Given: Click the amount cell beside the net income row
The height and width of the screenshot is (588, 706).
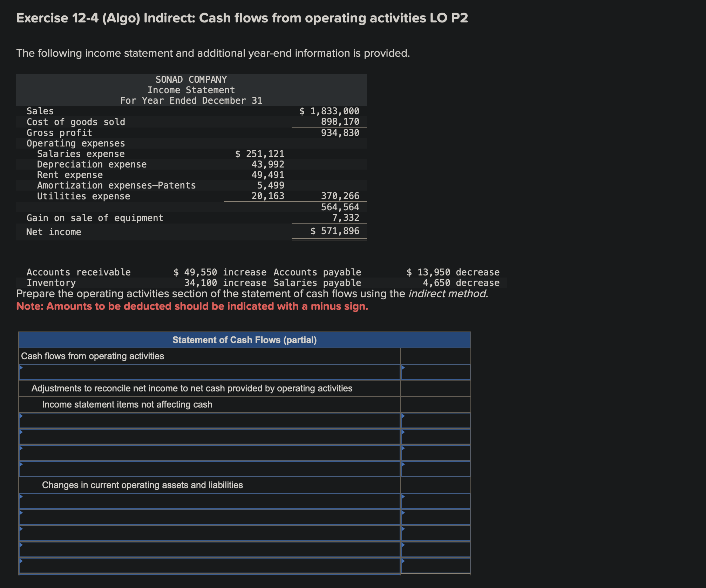Looking at the screenshot, I should click(x=436, y=372).
